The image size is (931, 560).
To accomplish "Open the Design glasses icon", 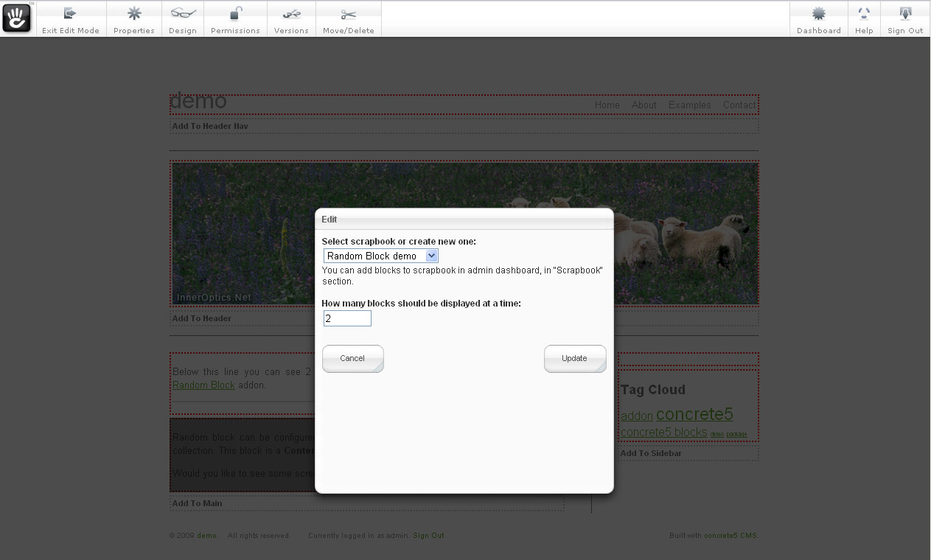I will [x=183, y=13].
